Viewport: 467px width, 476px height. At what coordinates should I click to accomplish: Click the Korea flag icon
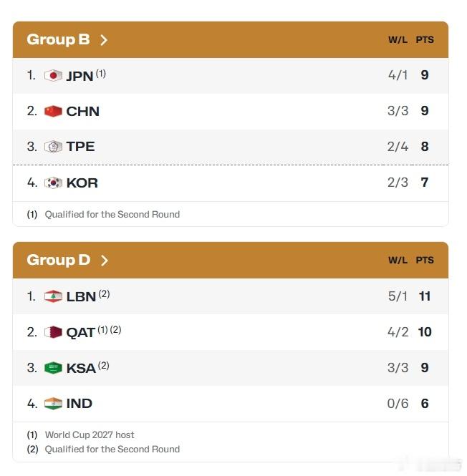(53, 183)
